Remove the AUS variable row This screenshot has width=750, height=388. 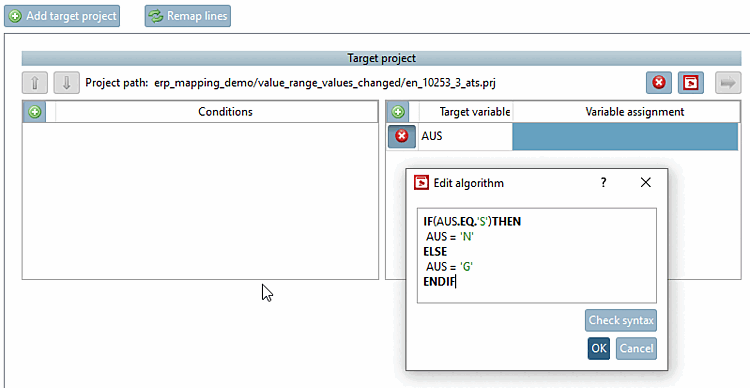click(x=402, y=136)
